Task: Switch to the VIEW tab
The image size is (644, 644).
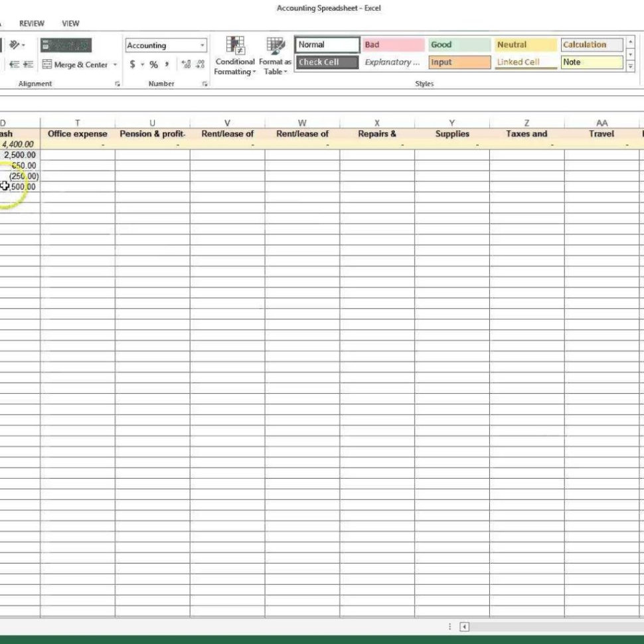Action: coord(69,23)
